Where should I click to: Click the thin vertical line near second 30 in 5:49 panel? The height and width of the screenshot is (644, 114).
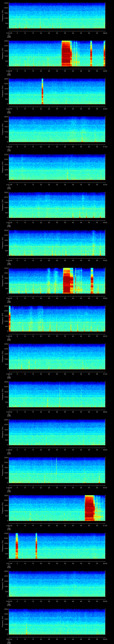56,466
